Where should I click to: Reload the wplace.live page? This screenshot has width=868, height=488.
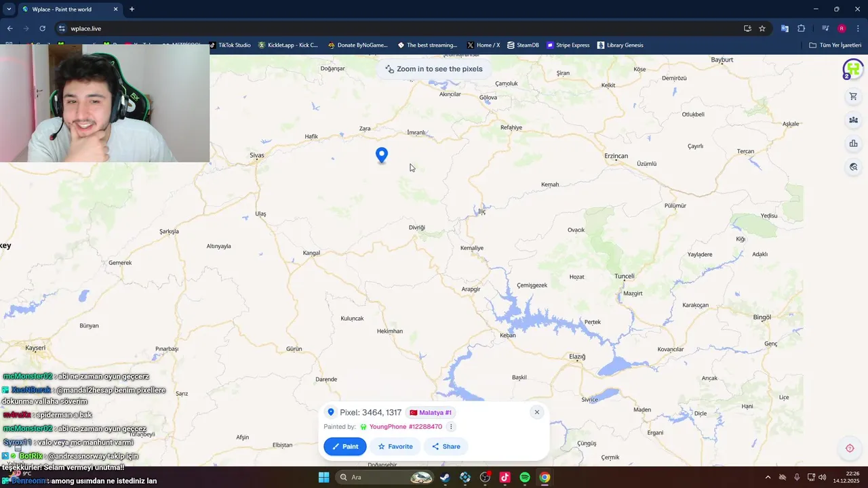[x=42, y=28]
